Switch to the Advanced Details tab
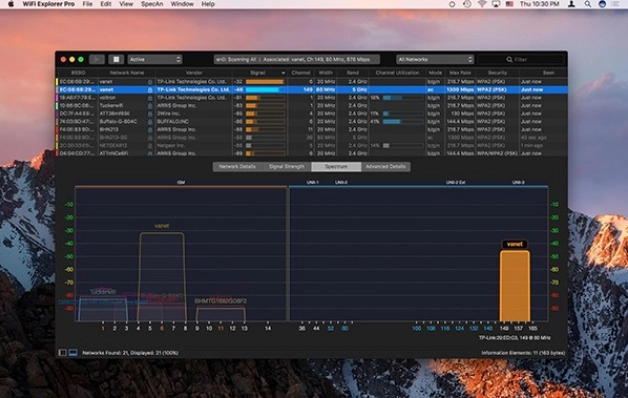The image size is (628, 398). [386, 167]
